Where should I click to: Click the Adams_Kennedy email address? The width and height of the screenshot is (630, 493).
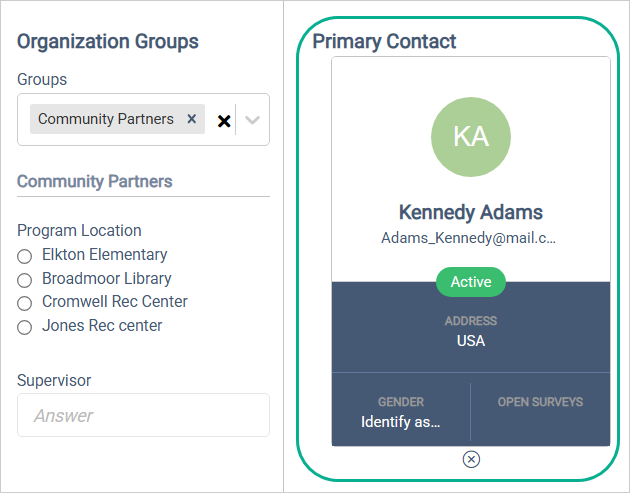pyautogui.click(x=469, y=238)
